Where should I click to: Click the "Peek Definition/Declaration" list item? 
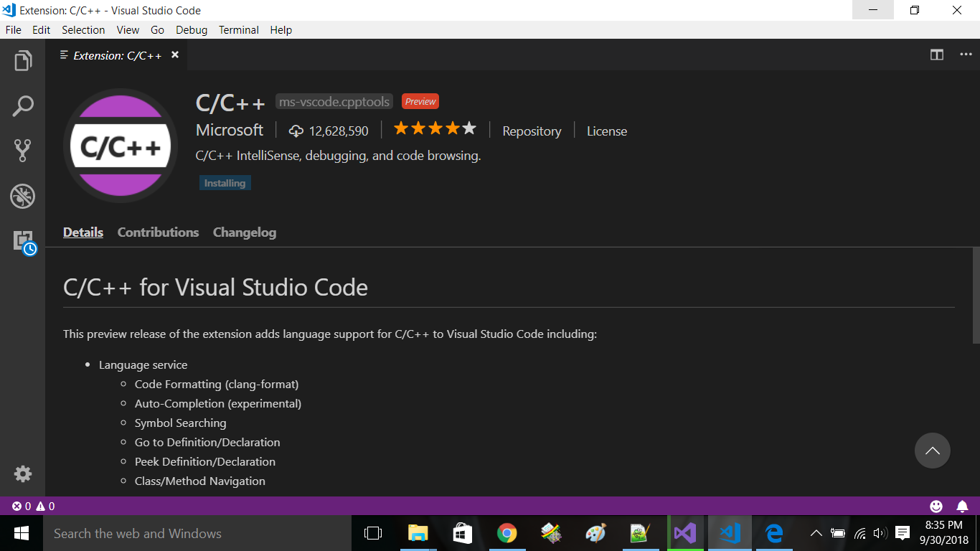click(205, 462)
